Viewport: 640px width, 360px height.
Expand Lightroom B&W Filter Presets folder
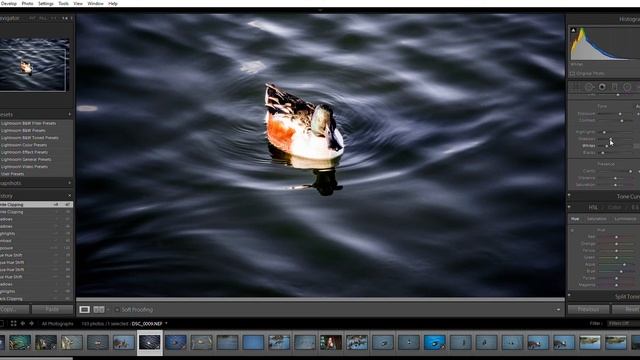point(28,123)
